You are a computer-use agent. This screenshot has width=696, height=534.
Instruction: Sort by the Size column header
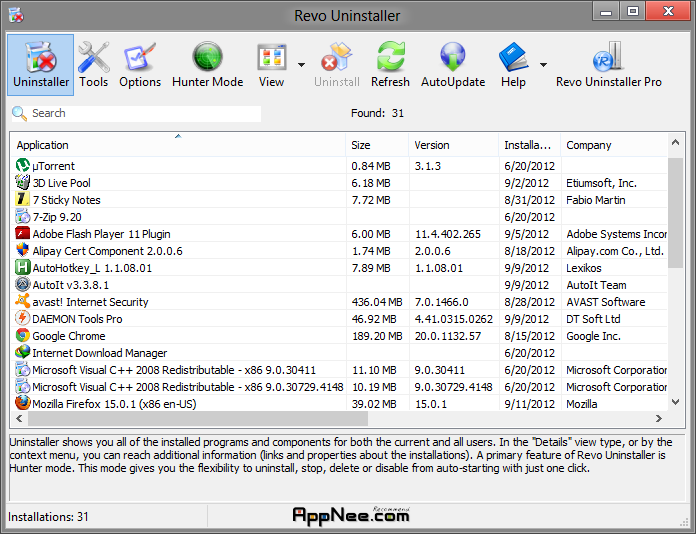[x=377, y=145]
